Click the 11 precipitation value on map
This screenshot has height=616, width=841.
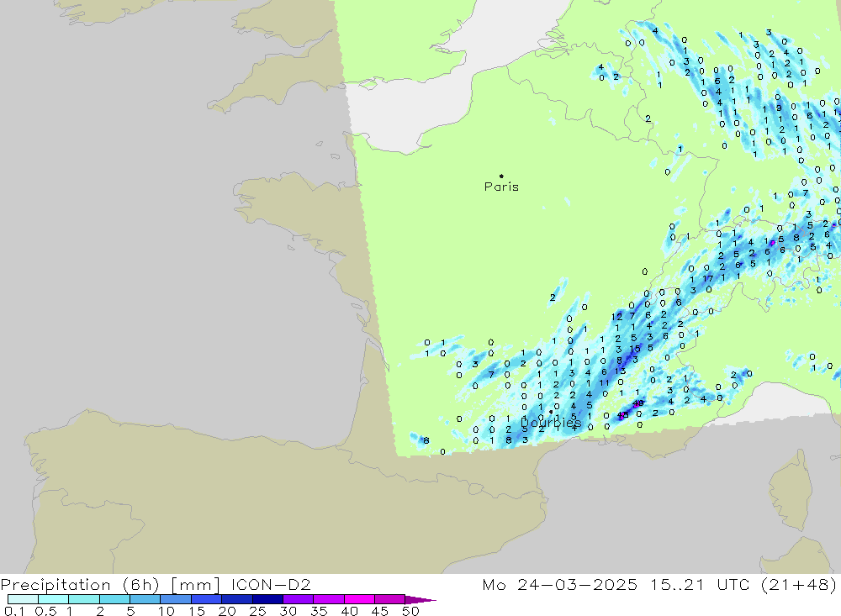[604, 382]
